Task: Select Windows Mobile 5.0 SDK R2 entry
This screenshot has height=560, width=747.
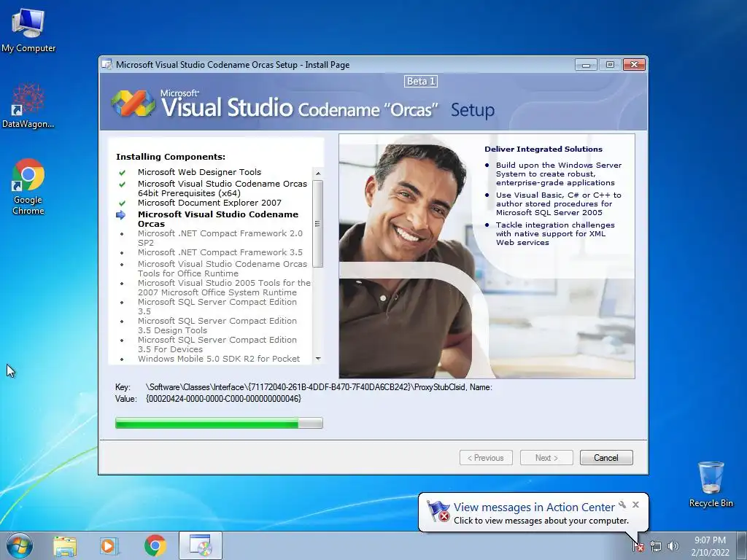Action: [x=219, y=359]
